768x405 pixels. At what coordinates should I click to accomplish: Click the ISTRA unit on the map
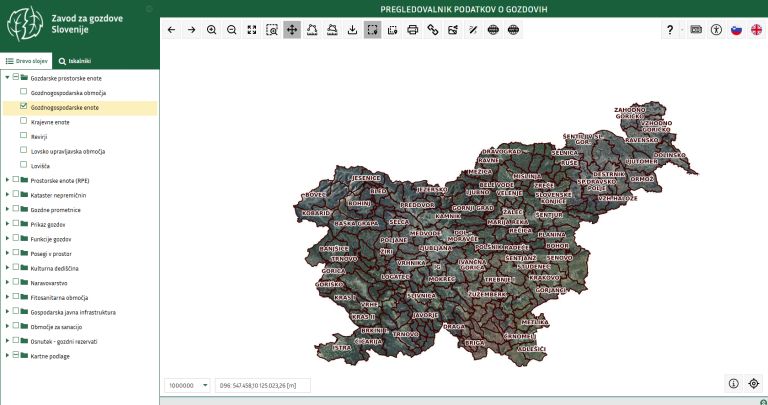point(341,347)
